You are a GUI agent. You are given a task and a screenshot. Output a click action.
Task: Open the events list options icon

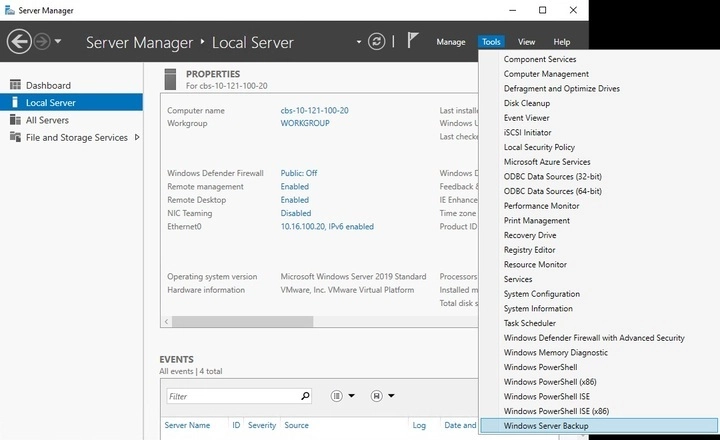(337, 396)
